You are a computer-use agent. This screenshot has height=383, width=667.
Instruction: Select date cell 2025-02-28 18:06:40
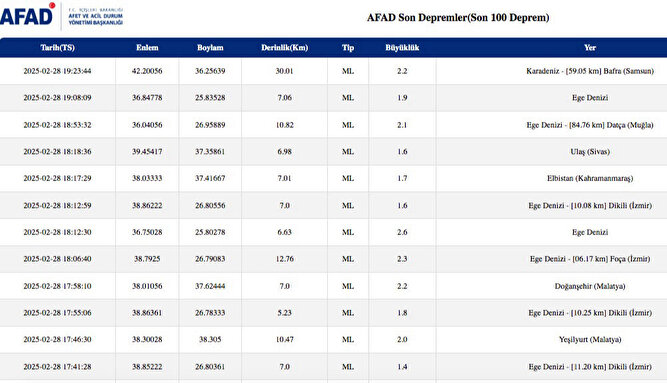pos(57,259)
